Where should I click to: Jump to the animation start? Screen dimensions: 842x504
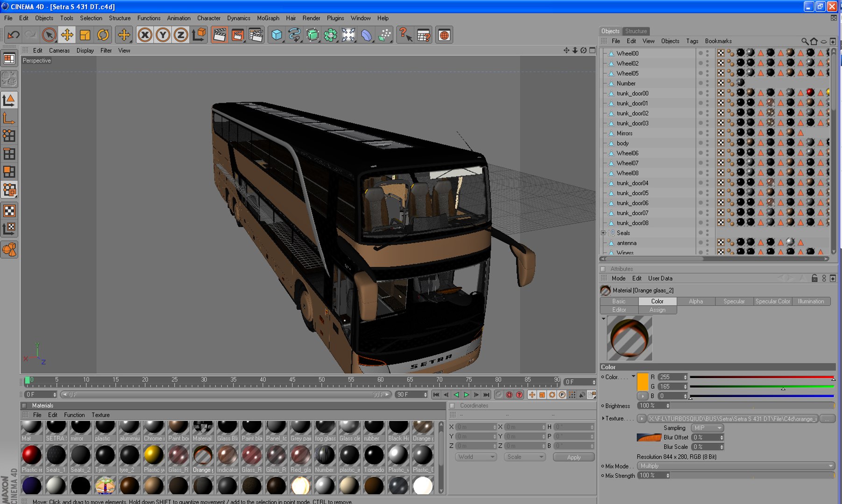(436, 395)
